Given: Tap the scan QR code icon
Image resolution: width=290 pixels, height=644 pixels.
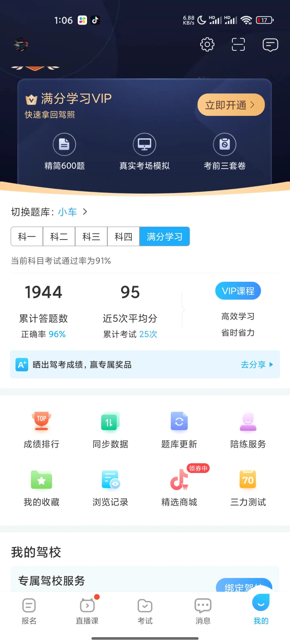Looking at the screenshot, I should 238,44.
